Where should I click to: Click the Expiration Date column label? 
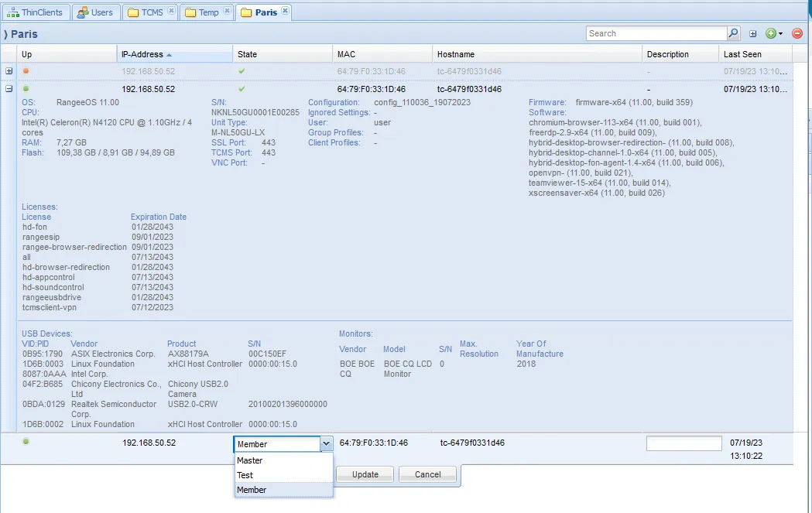tap(159, 217)
